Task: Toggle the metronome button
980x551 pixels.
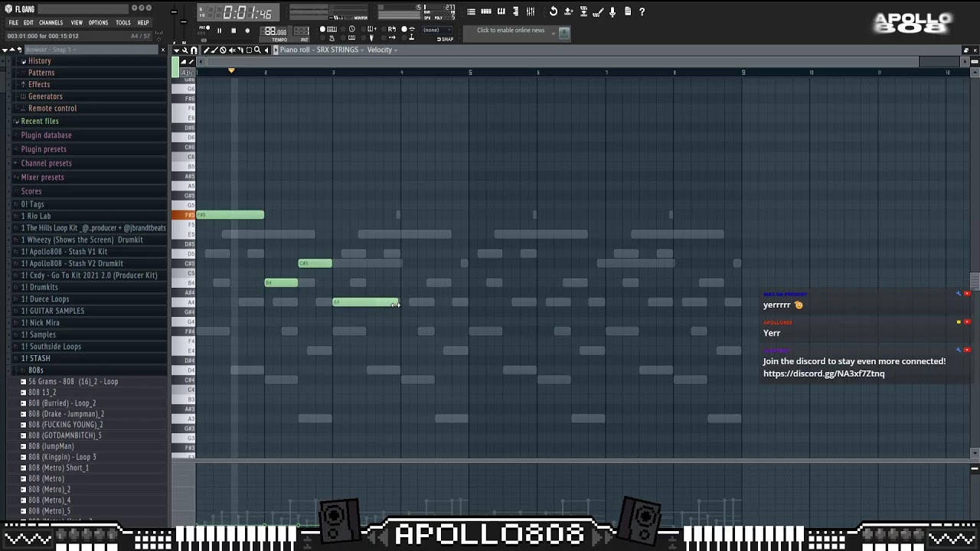Action: [x=332, y=37]
